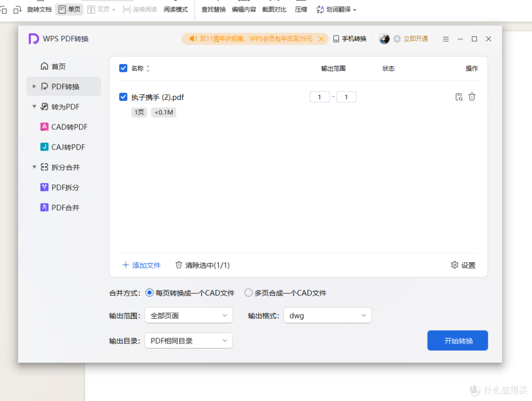Click the 开始转换 button
Viewport: 532px width, 401px height.
coord(458,340)
